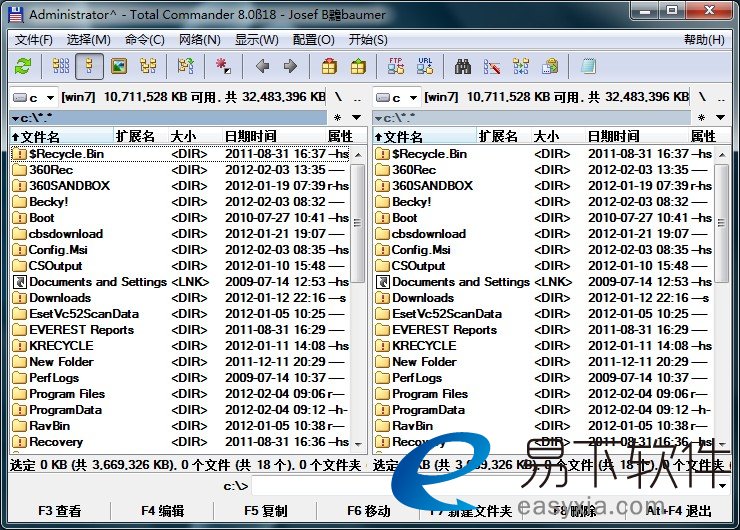The width and height of the screenshot is (740, 530).
Task: Toggle the directory Tree view icon
Action: pos(148,66)
